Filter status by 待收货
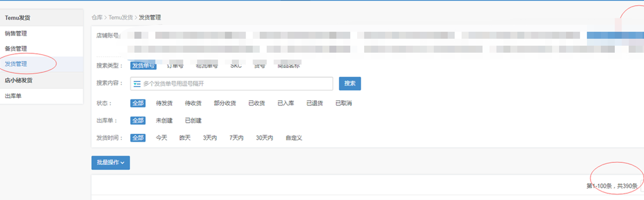This screenshot has width=644, height=200. (x=193, y=103)
